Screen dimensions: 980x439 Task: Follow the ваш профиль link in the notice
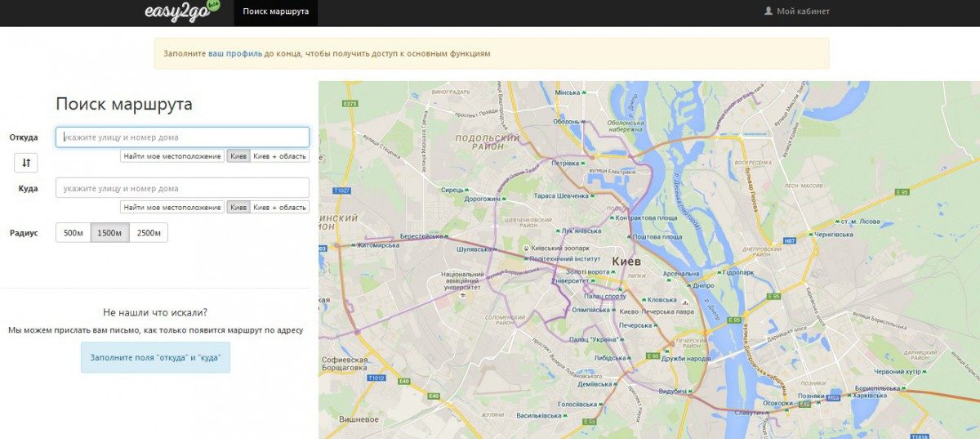click(234, 54)
